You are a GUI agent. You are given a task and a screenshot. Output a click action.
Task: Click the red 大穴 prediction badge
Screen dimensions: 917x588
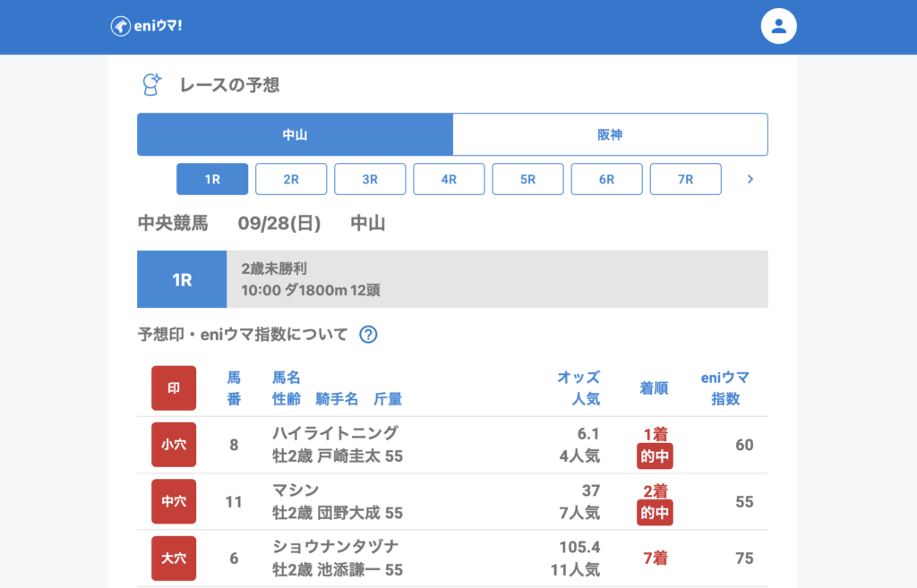[174, 558]
